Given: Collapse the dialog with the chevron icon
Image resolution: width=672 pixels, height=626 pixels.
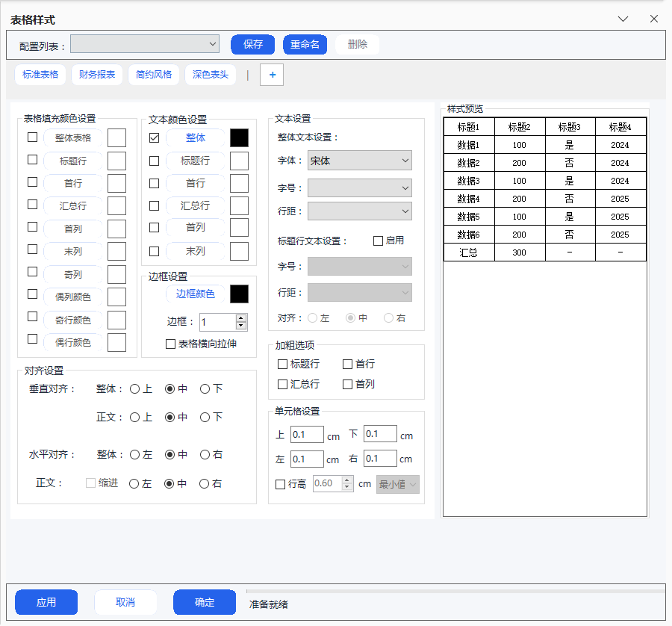Looking at the screenshot, I should [623, 19].
